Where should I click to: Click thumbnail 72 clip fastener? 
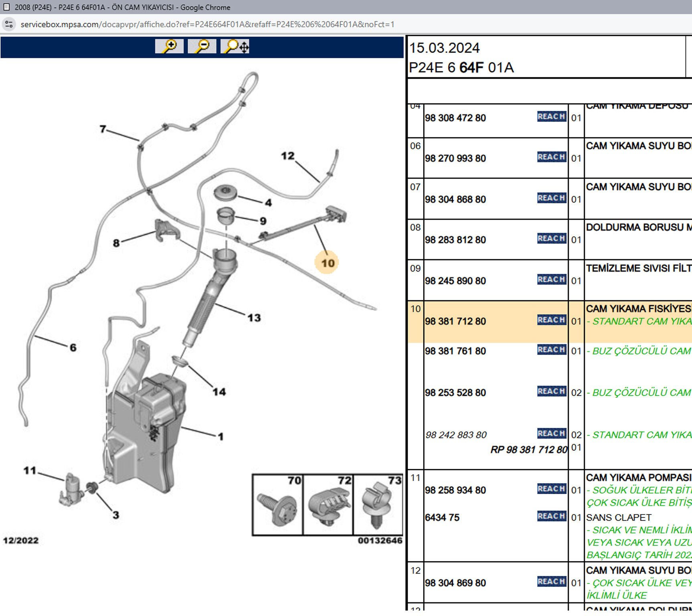coord(328,505)
